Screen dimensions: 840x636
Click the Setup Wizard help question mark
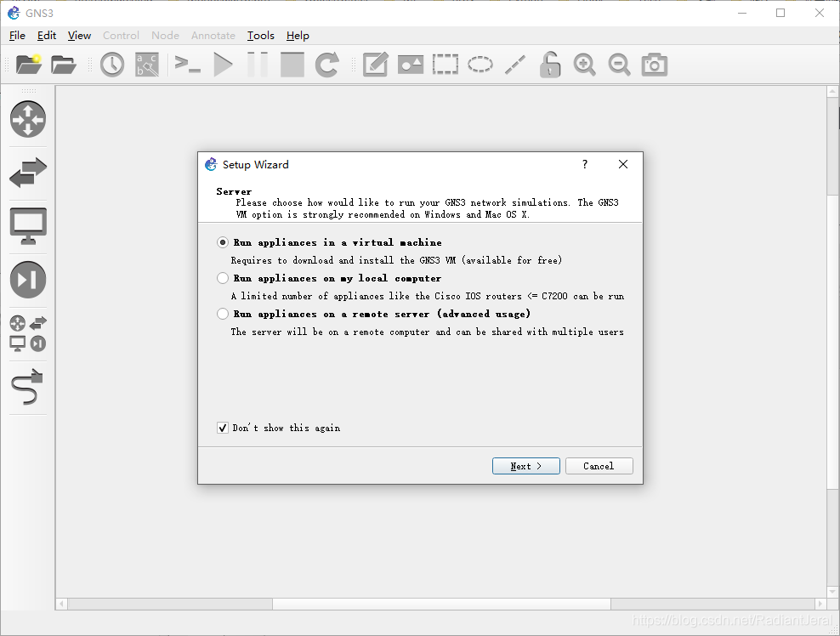(x=585, y=164)
